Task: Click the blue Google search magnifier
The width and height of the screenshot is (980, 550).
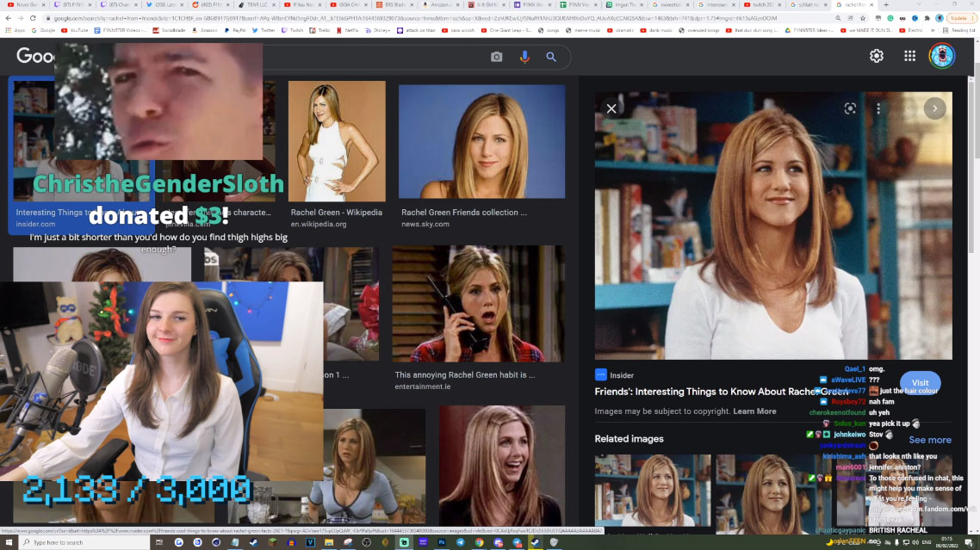Action: coord(551,57)
